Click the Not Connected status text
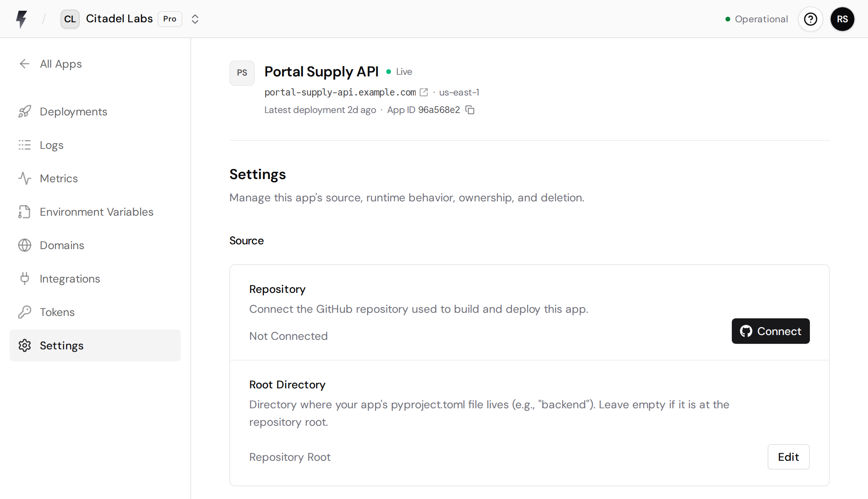The width and height of the screenshot is (868, 499). click(x=288, y=336)
